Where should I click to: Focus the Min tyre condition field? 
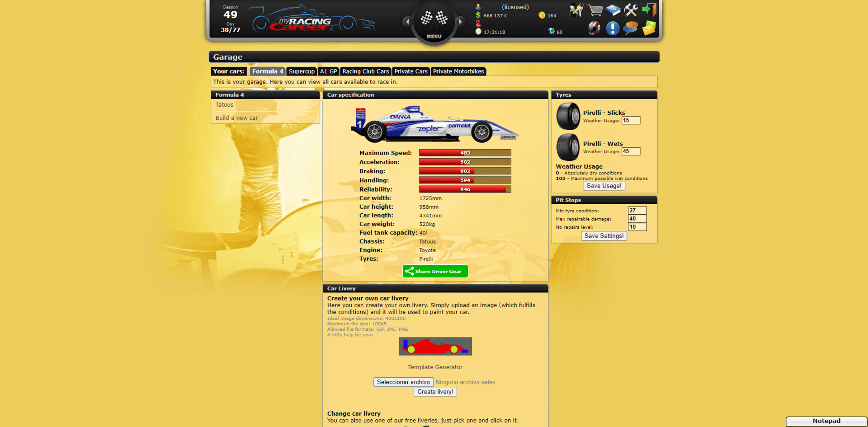(x=637, y=211)
